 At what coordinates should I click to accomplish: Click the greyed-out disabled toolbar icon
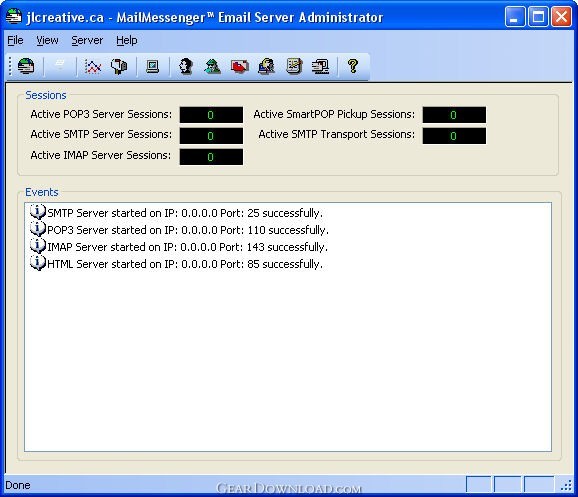pyautogui.click(x=59, y=66)
